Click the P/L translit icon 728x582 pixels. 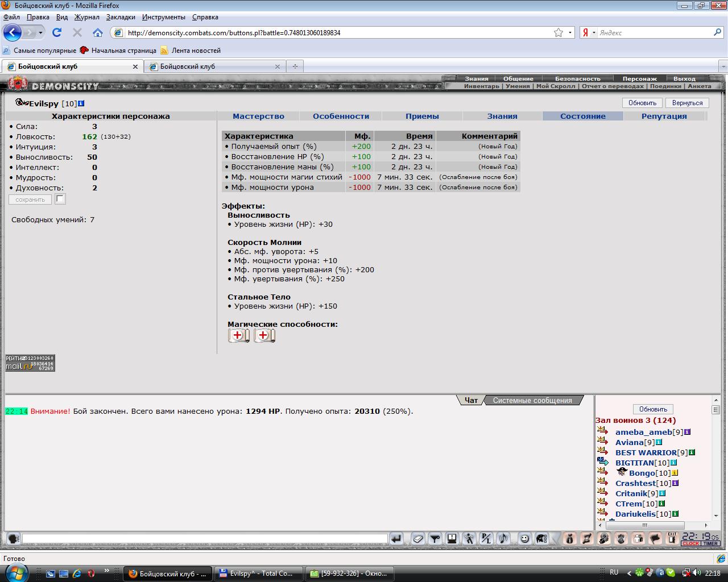click(486, 538)
